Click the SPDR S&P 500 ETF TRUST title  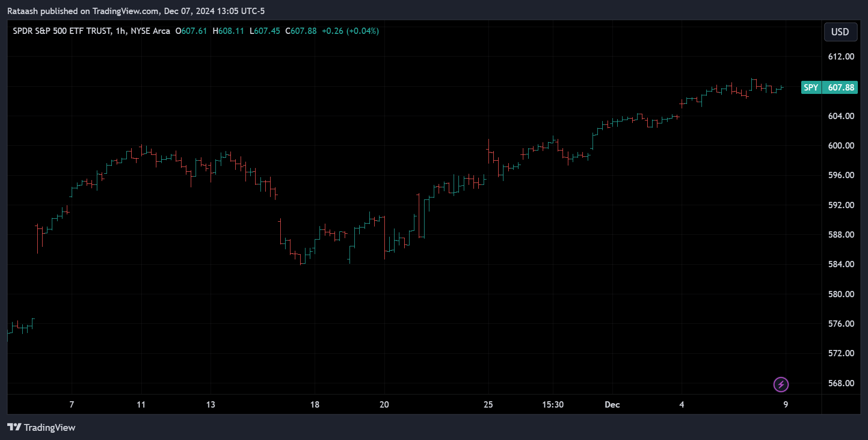[x=62, y=31]
